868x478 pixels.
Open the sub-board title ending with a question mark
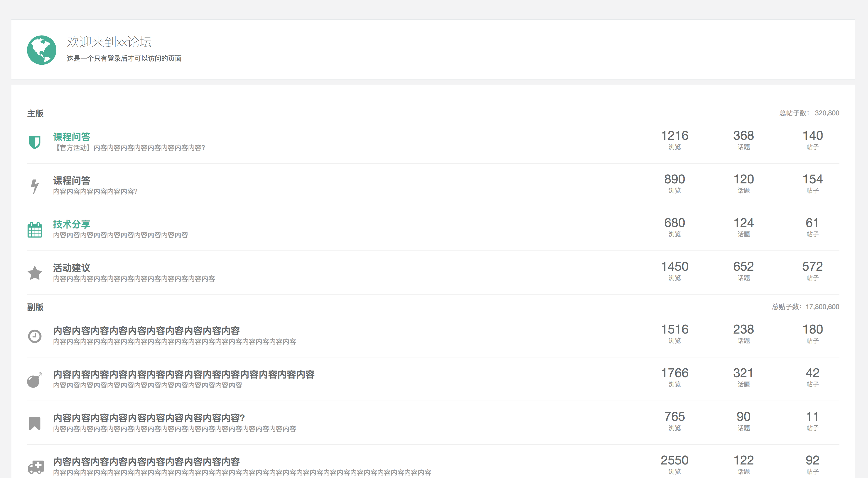[x=149, y=418]
